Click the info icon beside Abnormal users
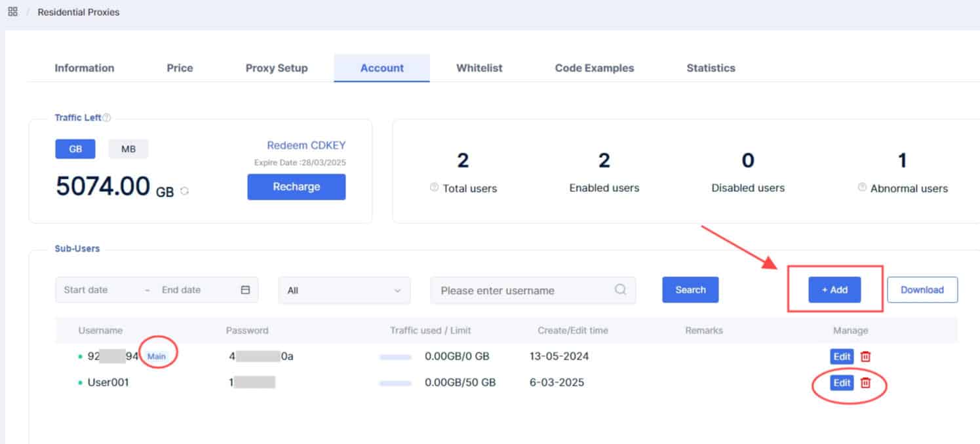 [862, 188]
